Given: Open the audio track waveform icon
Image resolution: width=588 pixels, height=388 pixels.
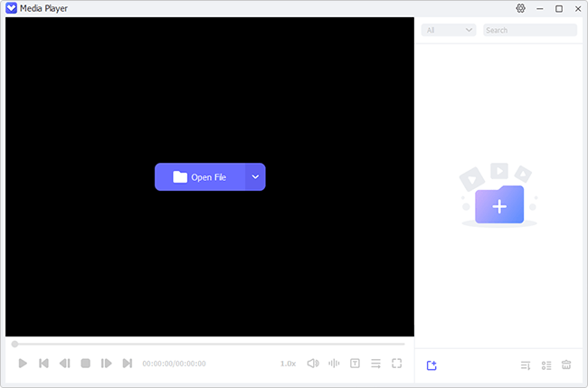Looking at the screenshot, I should point(334,364).
